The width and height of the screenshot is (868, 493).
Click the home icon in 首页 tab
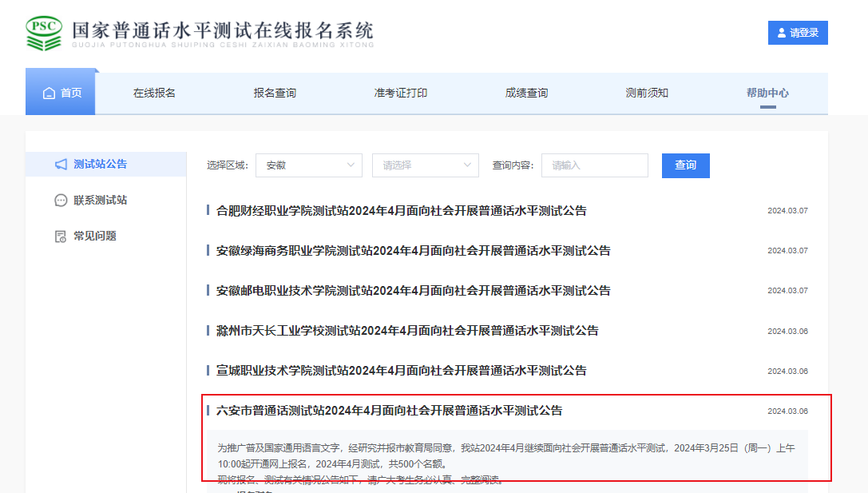pos(49,93)
